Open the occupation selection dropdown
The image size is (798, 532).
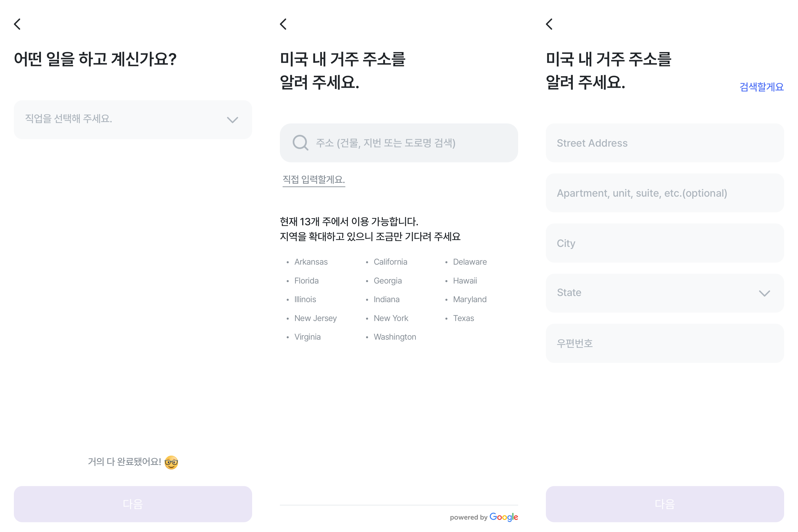(133, 119)
